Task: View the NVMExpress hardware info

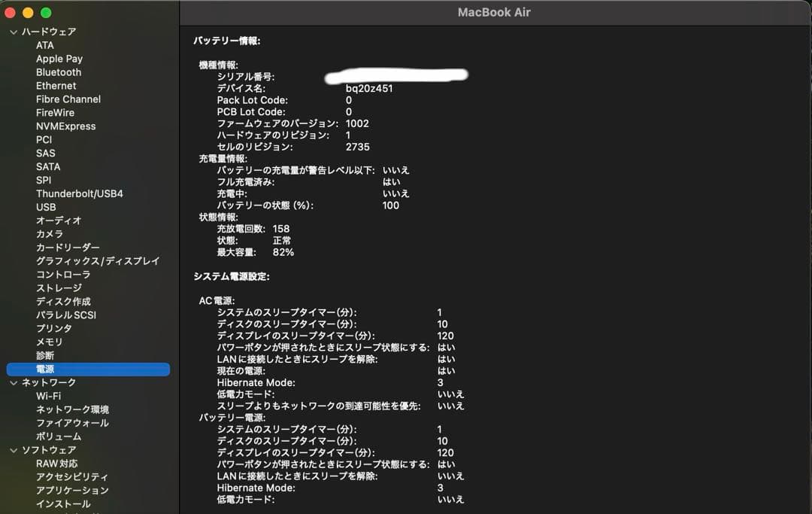Action: pos(65,126)
